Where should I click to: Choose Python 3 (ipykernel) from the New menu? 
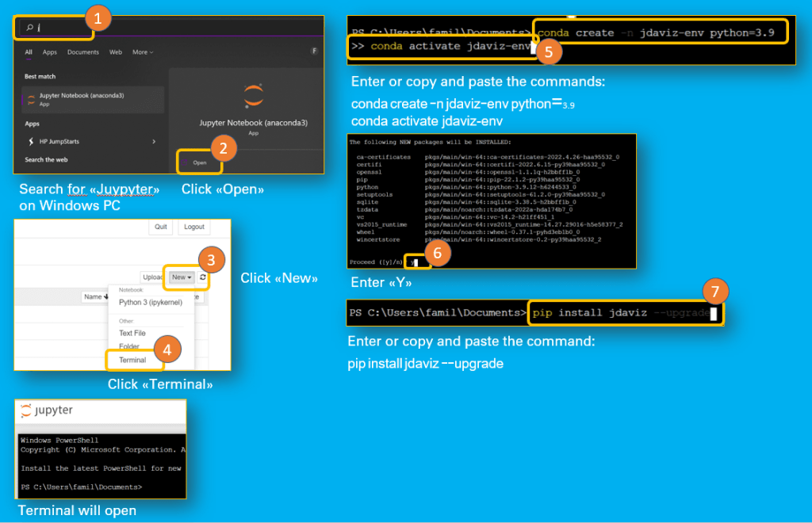pos(149,302)
